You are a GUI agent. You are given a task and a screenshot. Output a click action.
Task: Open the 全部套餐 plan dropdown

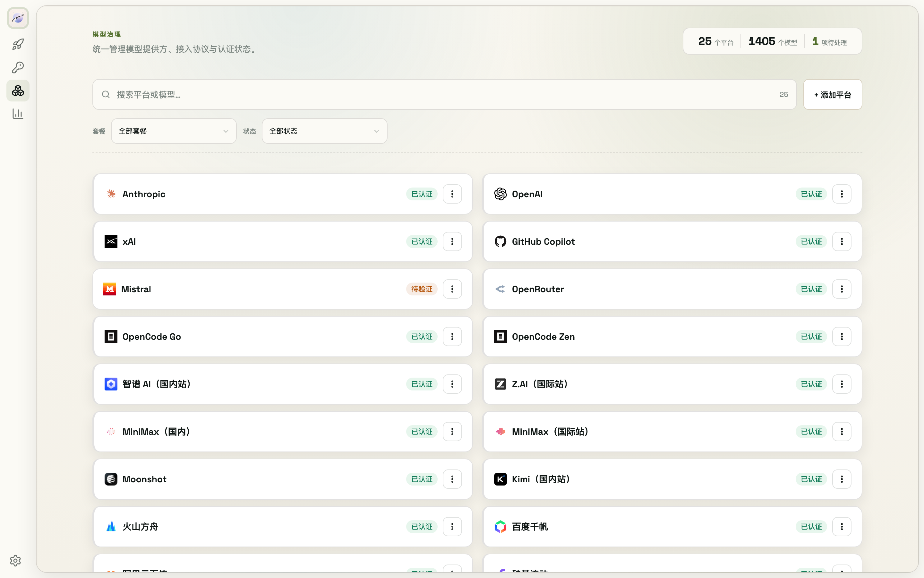[174, 131]
